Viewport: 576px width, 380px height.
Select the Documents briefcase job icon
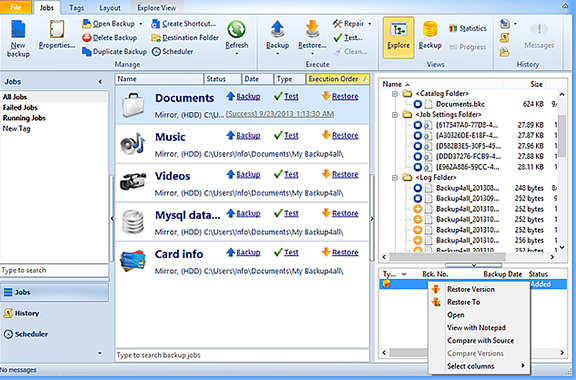click(133, 105)
